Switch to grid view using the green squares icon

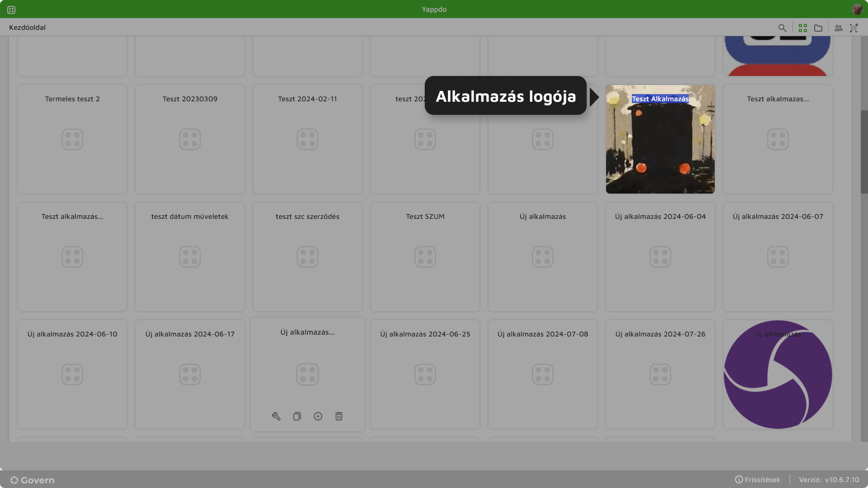pyautogui.click(x=802, y=28)
